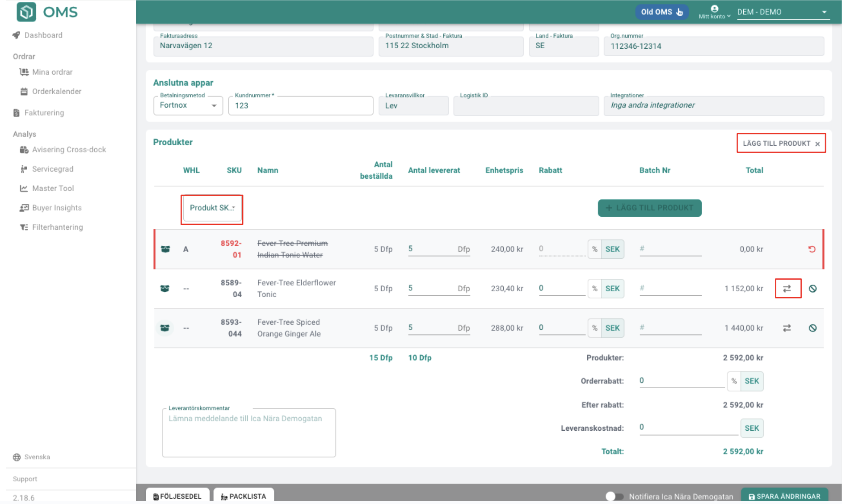Click Servicegrad sidebar icon
Screen dimensions: 842x504
point(24,169)
